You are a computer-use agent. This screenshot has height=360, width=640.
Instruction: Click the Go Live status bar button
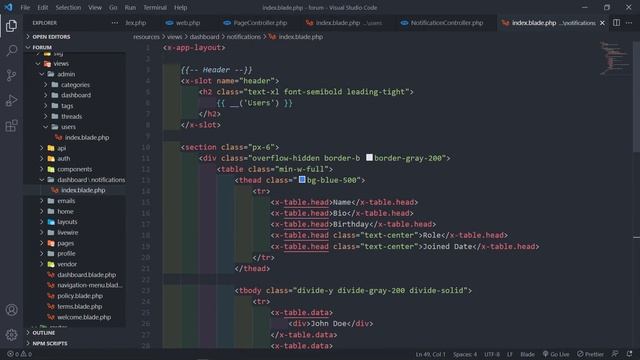556,354
